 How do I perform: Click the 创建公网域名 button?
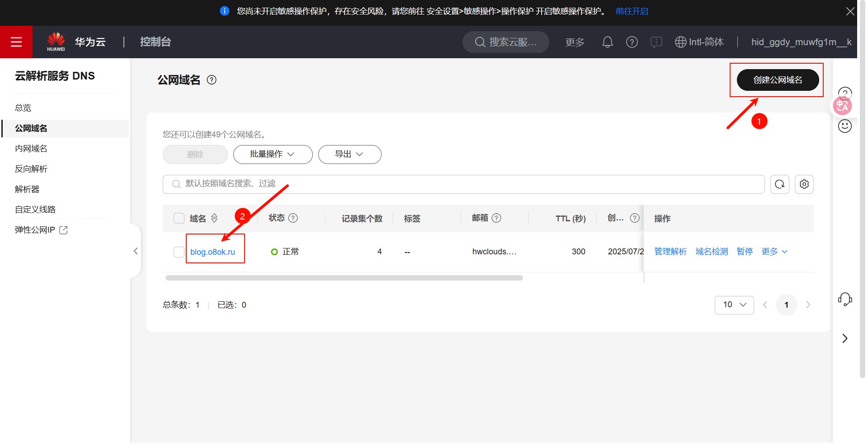point(777,80)
